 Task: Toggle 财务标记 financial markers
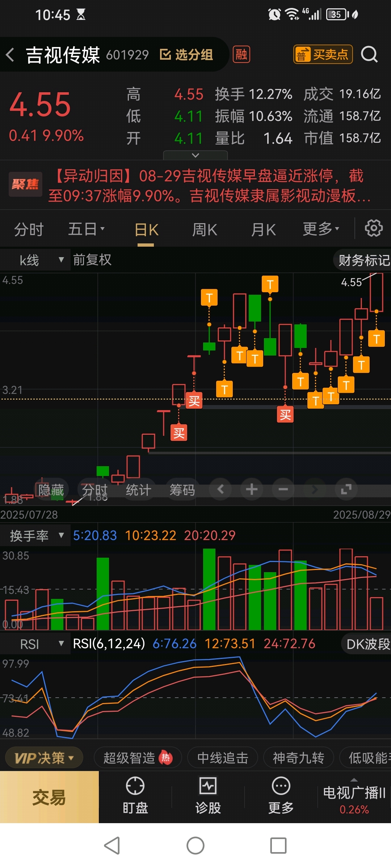(x=363, y=260)
